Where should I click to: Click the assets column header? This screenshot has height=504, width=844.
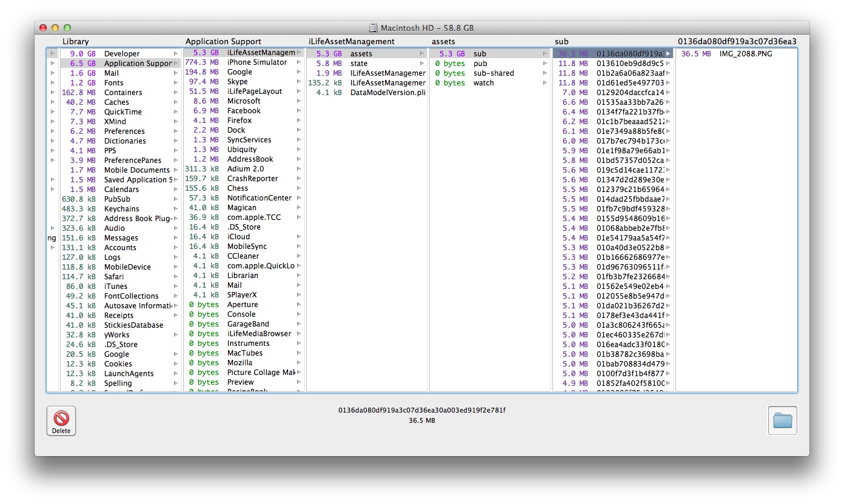(x=443, y=42)
